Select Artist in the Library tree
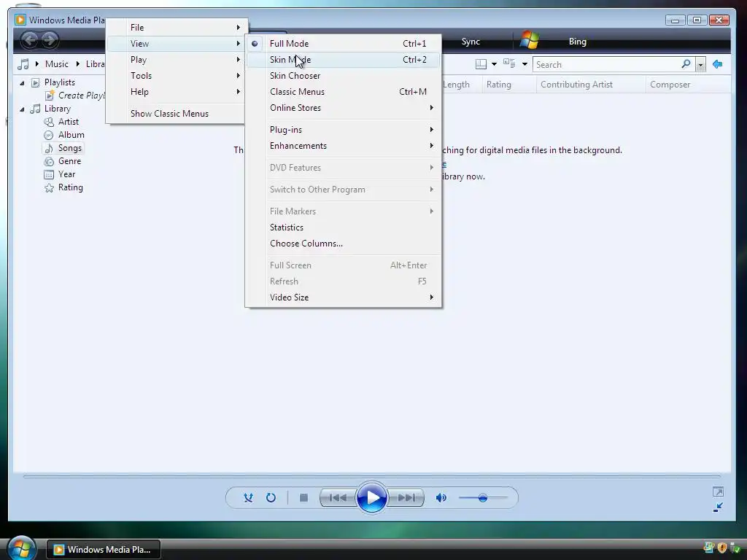The height and width of the screenshot is (560, 747). (x=68, y=122)
